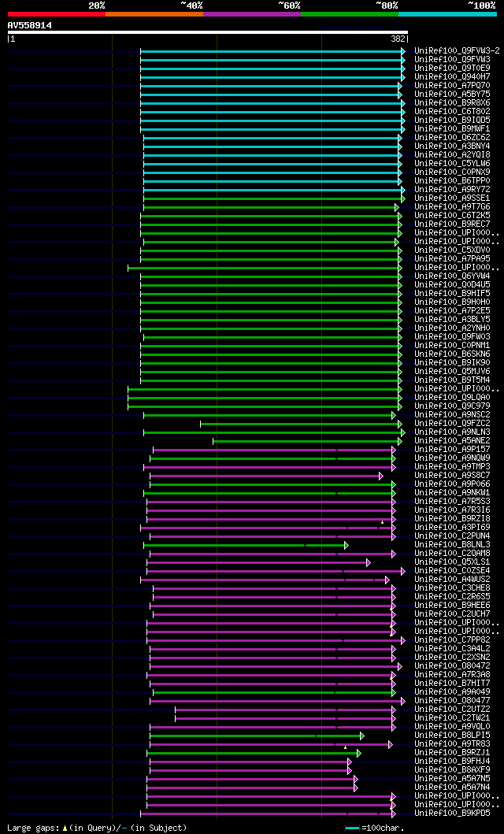Select the UniRef100_A3BLY5 label
The height and width of the screenshot is (834, 504).
point(453,320)
